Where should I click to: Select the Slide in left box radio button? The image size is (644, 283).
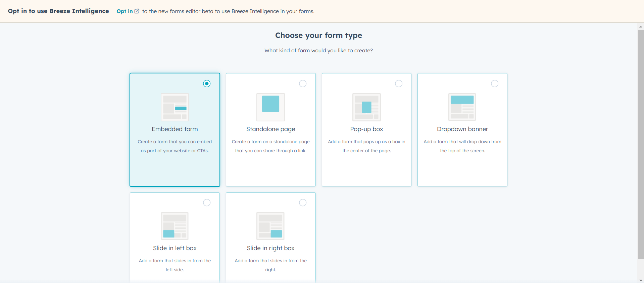(x=207, y=203)
